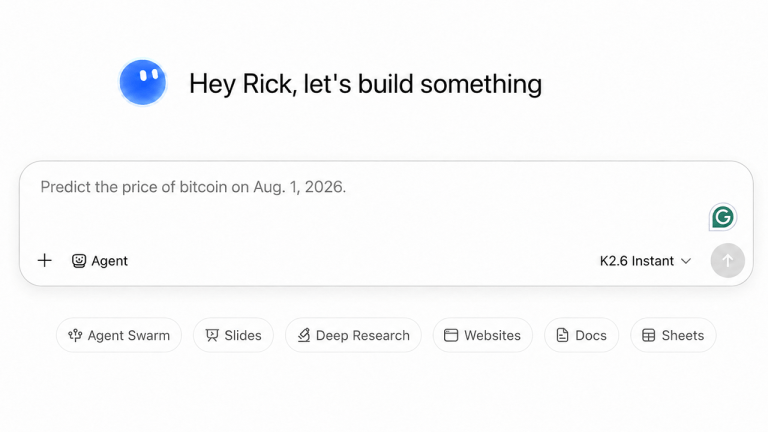Choose the Slides shortcut chip

pos(233,335)
